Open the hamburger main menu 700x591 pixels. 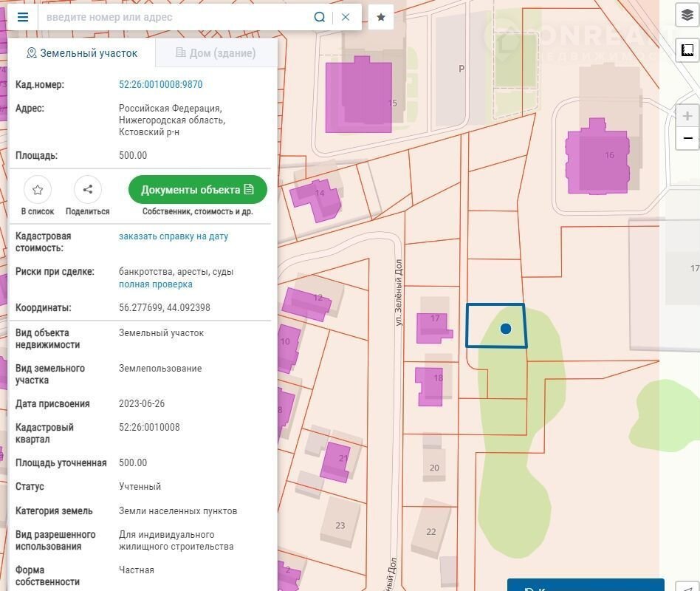click(x=23, y=17)
